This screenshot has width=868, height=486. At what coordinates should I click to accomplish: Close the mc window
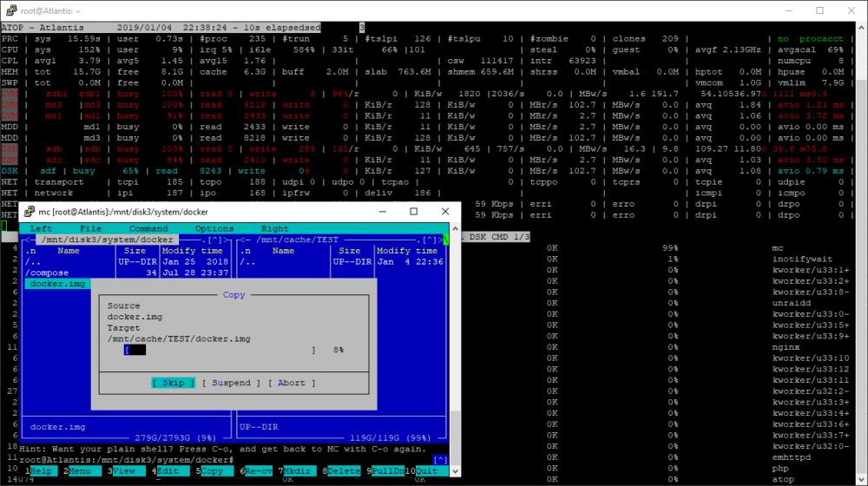coord(445,212)
